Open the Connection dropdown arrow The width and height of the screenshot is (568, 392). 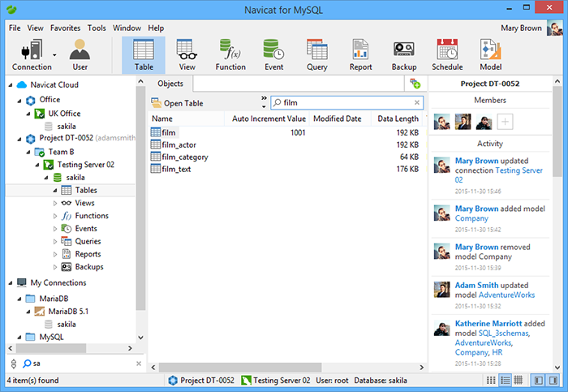pos(54,55)
